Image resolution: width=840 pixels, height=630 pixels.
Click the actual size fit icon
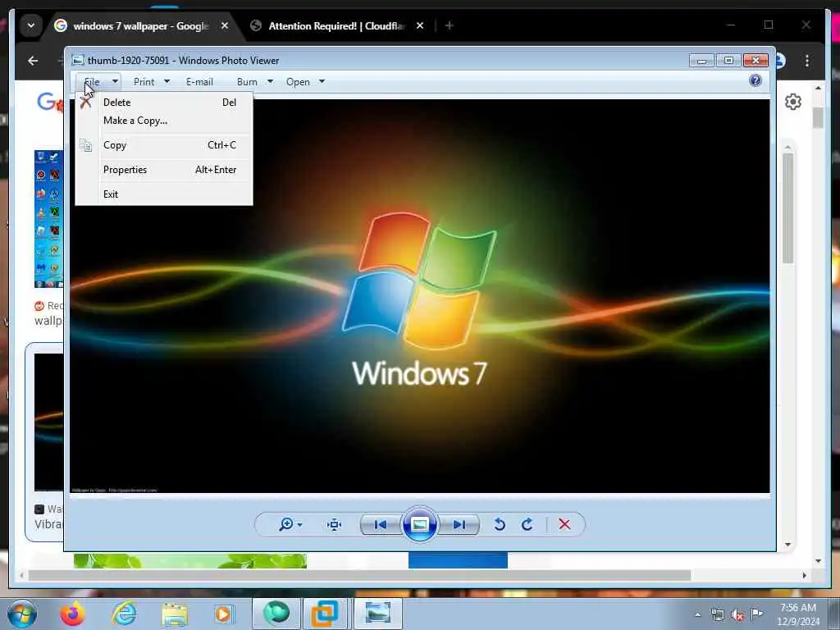pos(335,524)
